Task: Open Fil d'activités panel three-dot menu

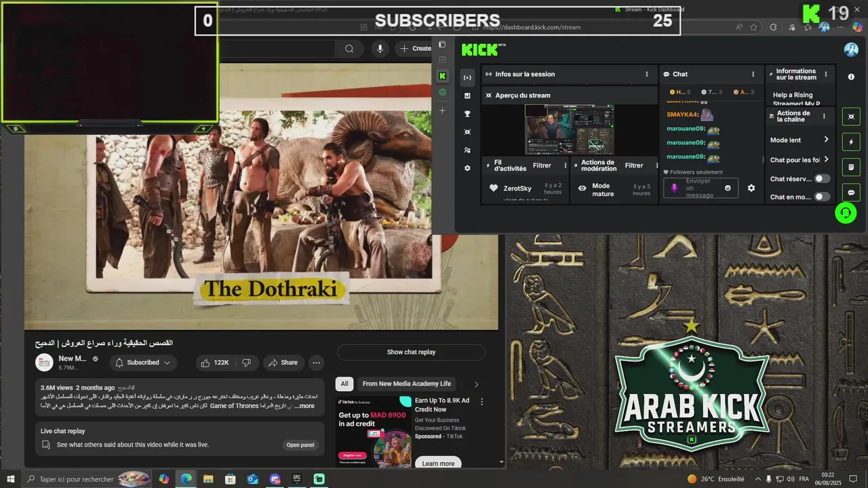Action: coord(566,165)
